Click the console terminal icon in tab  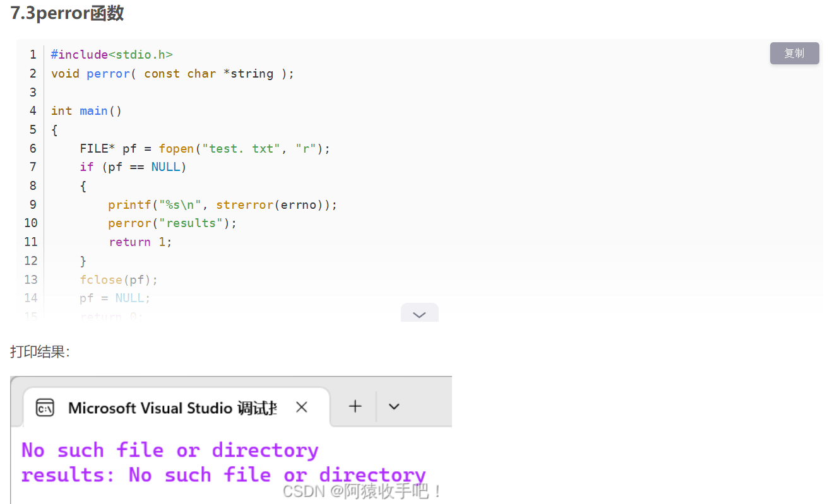click(45, 407)
